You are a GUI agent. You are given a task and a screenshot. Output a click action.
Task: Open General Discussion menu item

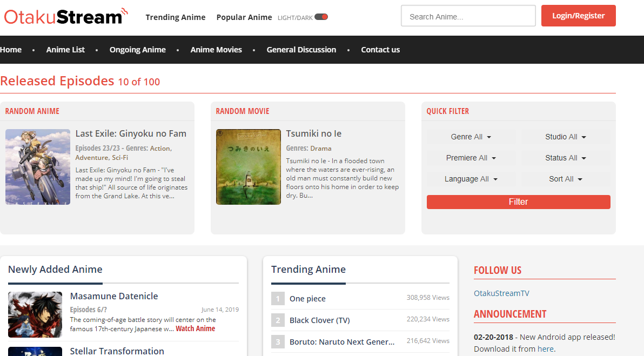301,50
